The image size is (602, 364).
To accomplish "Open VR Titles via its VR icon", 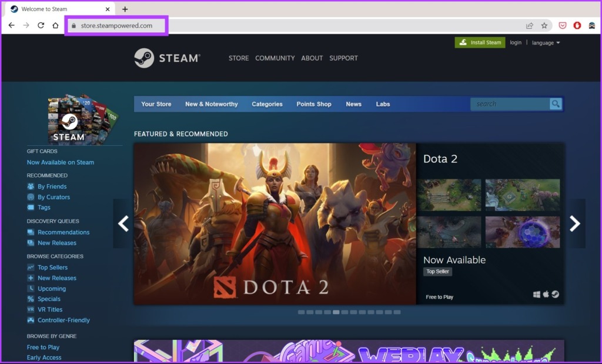I will 29,309.
